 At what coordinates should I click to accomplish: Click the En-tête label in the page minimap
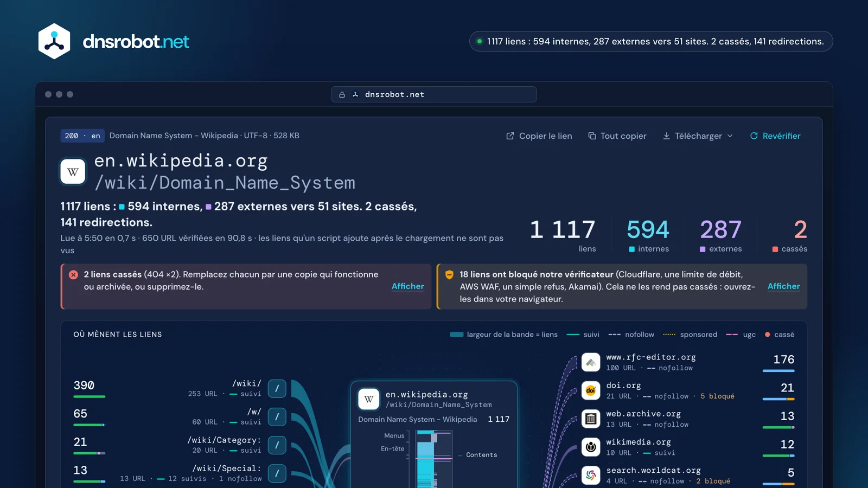point(393,449)
